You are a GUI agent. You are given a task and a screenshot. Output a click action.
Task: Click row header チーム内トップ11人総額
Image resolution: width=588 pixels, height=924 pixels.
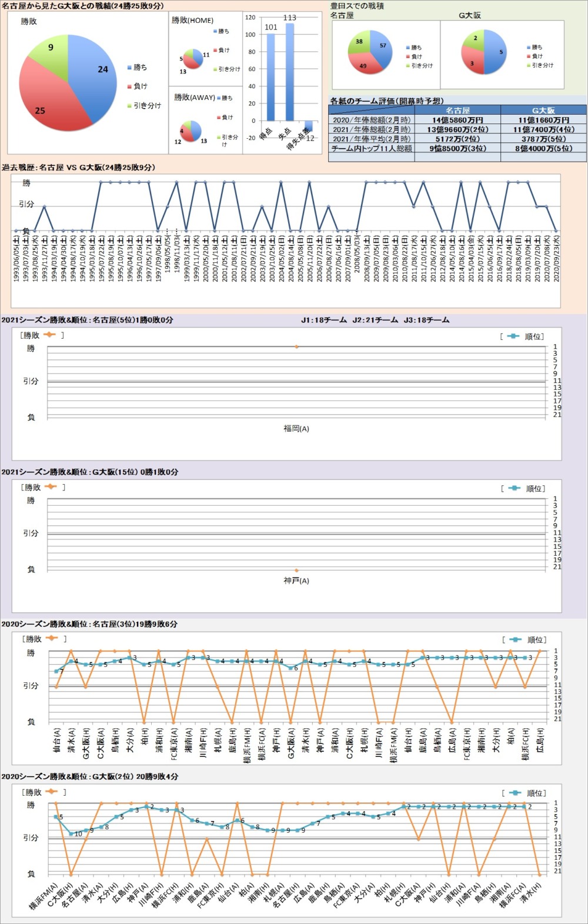(x=372, y=148)
